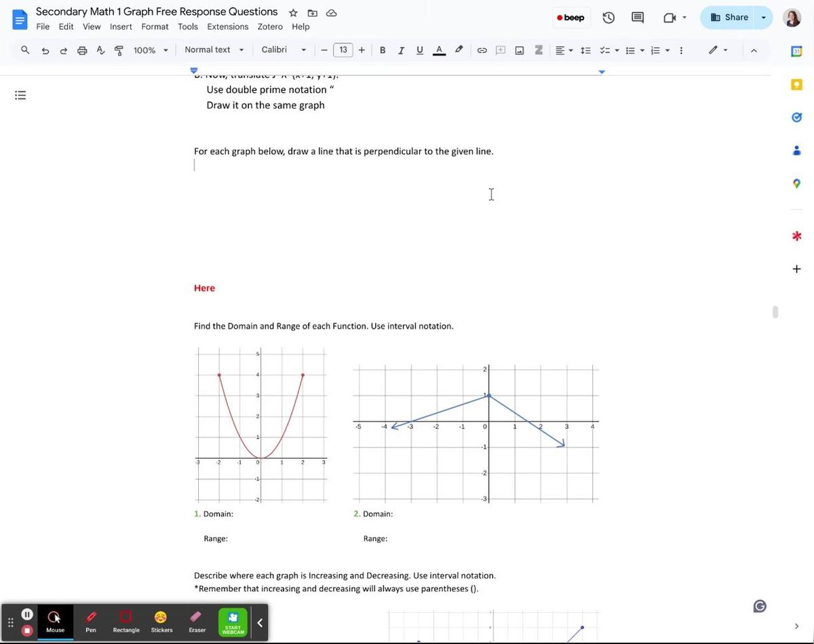Click the font size input field
This screenshot has height=644, width=814.
[343, 49]
